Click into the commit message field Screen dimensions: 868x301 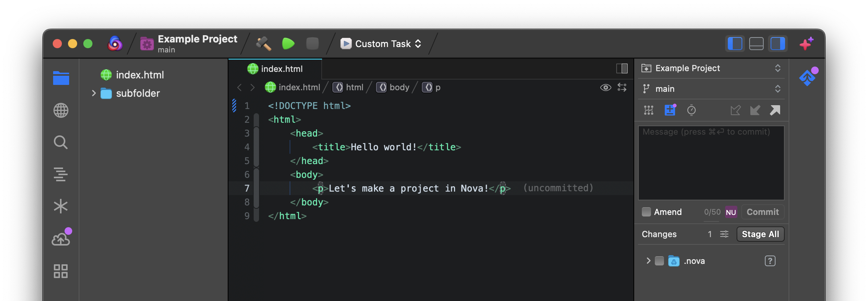pyautogui.click(x=711, y=163)
